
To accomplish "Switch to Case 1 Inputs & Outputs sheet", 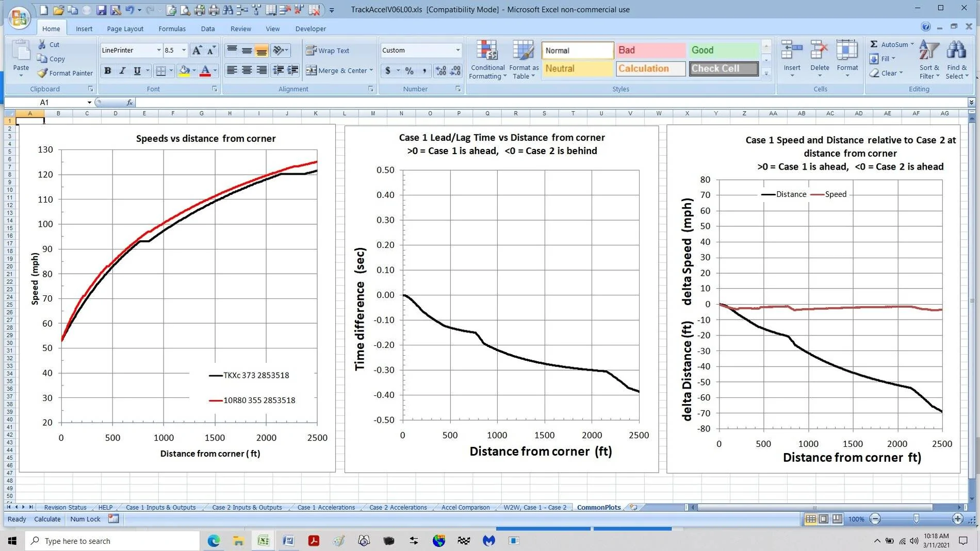I will pos(161,507).
